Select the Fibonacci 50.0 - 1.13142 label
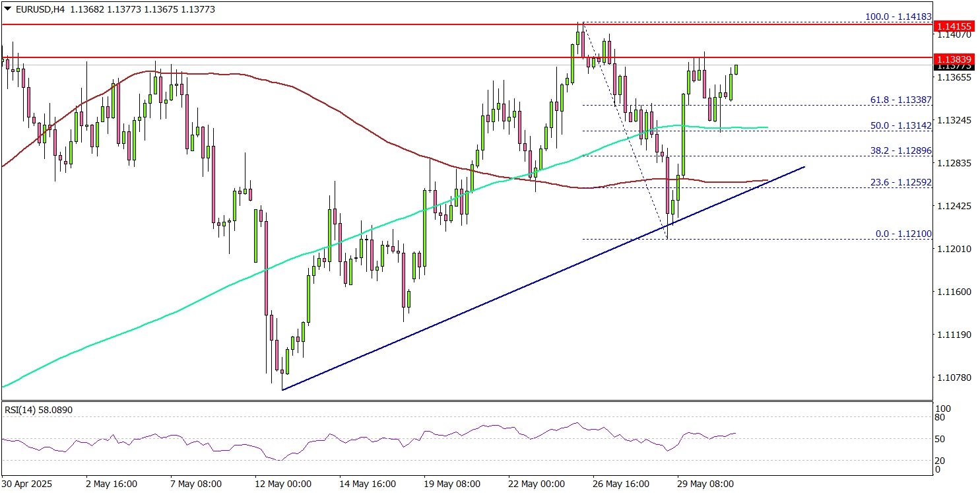980x493 pixels. pos(901,125)
